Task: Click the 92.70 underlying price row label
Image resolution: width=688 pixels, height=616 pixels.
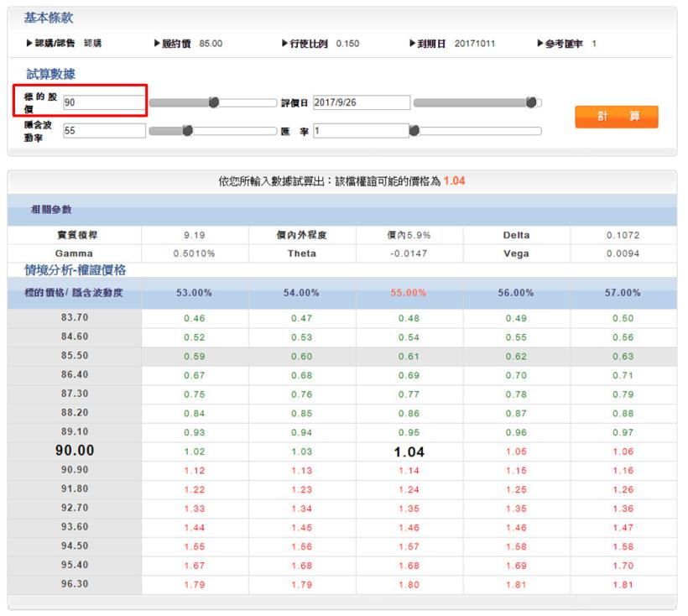Action: tap(75, 508)
